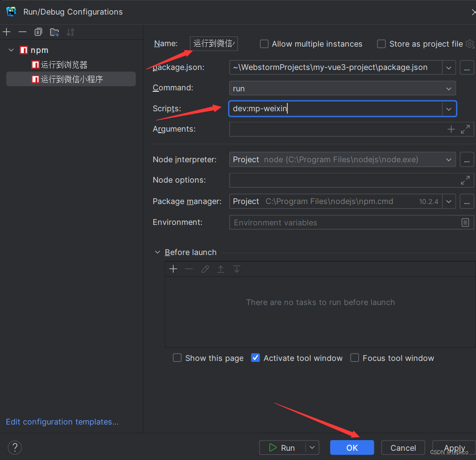Screen dimensions: 476x460
Task: Click the WebStorm logo icon
Action: pos(11,12)
